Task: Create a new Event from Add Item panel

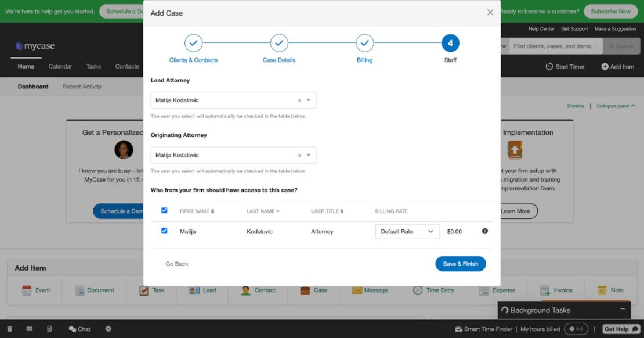Action: click(x=36, y=290)
